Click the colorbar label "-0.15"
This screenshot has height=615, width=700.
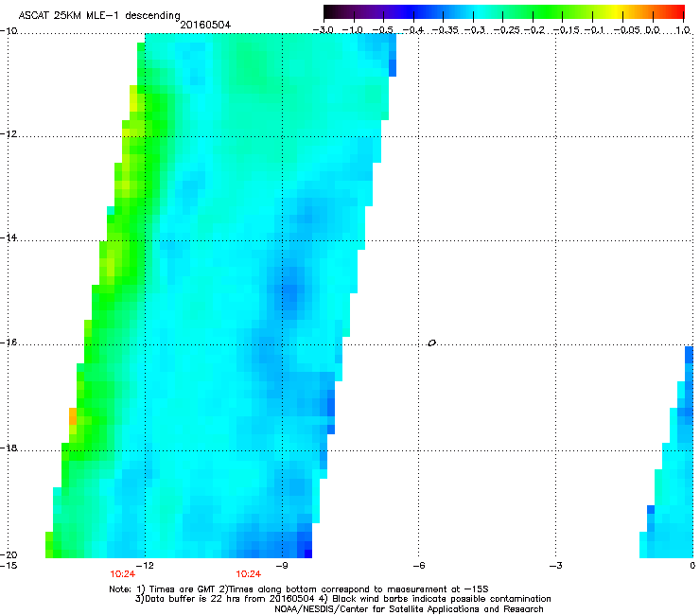(567, 30)
